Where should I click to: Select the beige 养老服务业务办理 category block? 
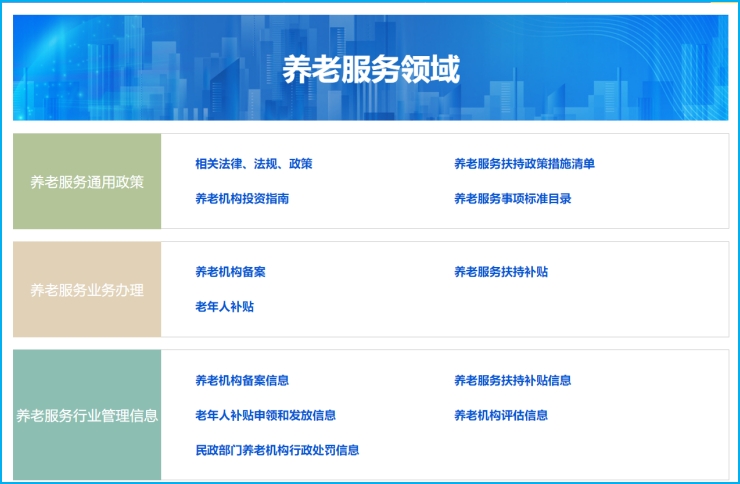87,290
